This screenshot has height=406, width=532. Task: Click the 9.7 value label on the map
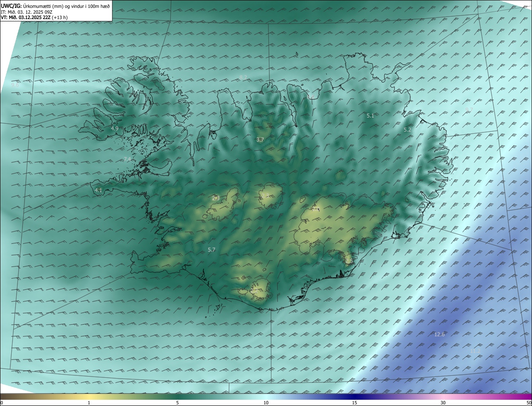(x=469, y=110)
